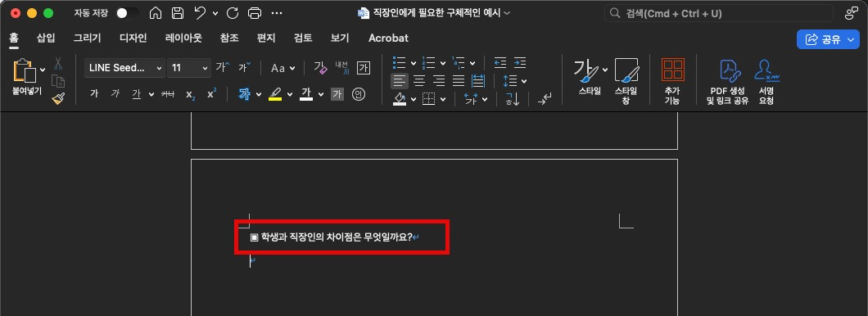Set justify paragraph alignment
The height and width of the screenshot is (316, 868).
(x=459, y=81)
